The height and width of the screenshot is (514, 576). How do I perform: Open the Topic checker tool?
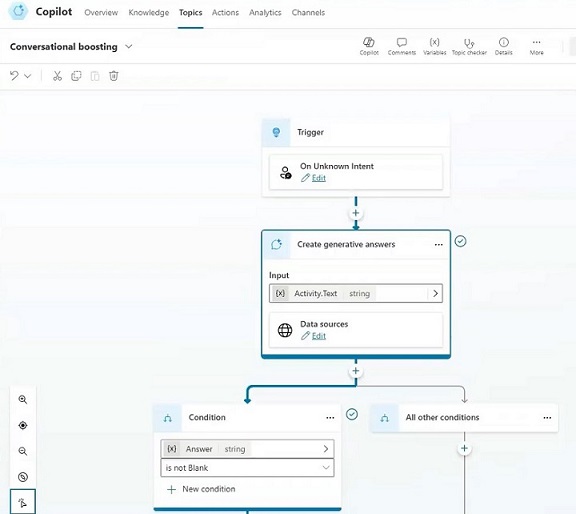(469, 47)
